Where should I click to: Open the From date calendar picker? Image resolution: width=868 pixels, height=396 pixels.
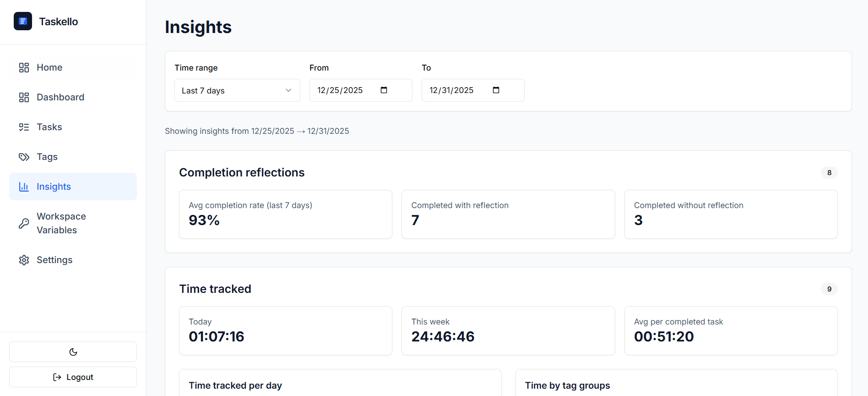click(384, 90)
